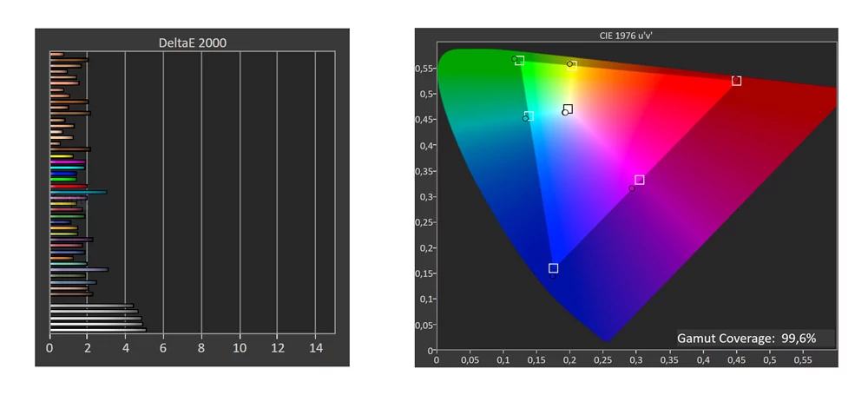Click the long lavender DeltaE bar
Screen dimensions: 868x395
tap(79, 270)
